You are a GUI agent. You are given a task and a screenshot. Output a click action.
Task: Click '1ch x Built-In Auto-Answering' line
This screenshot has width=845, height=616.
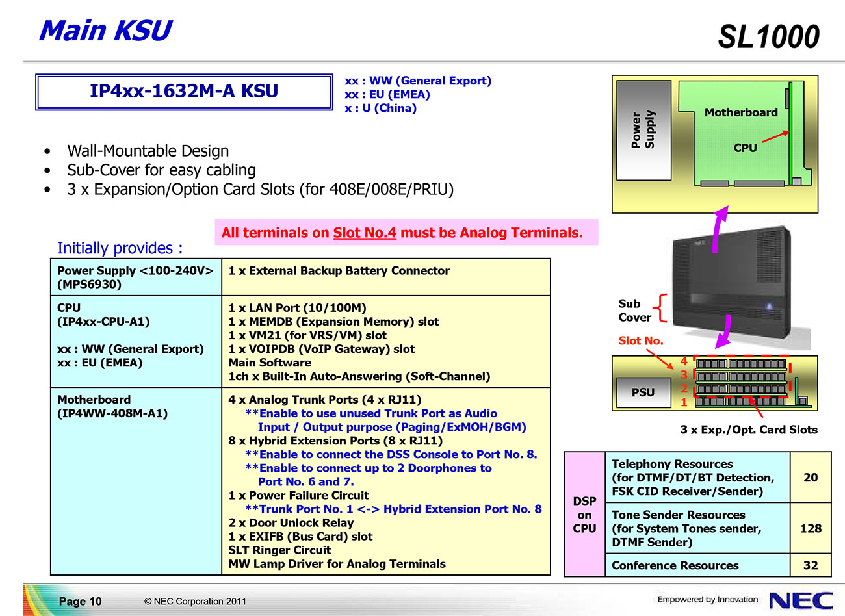pos(359,376)
